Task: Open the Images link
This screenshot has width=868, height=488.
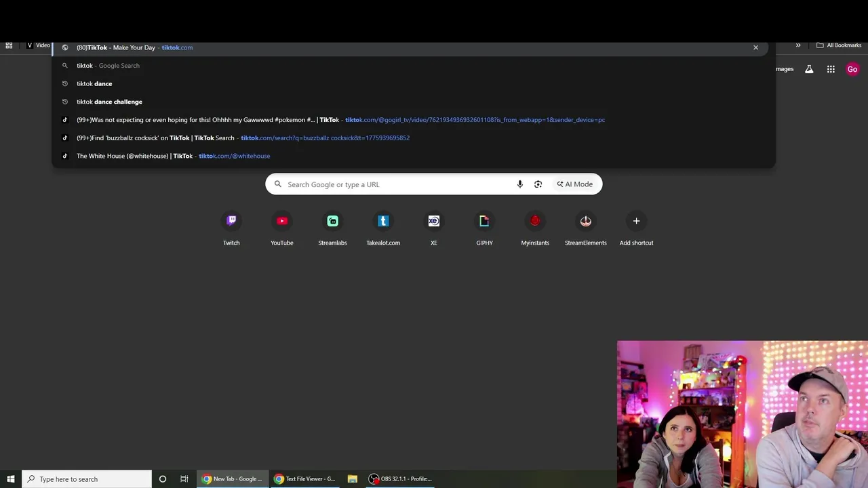Action: (785, 69)
